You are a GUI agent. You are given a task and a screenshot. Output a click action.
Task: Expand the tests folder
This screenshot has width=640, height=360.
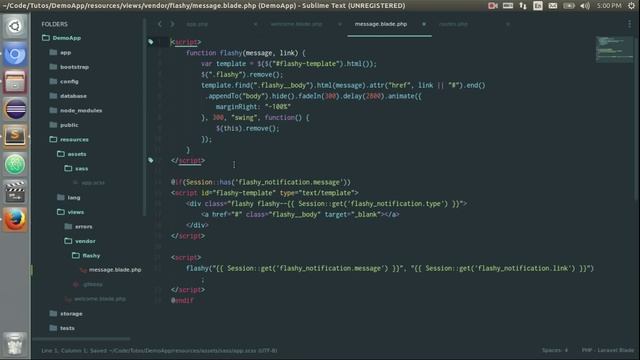(62, 328)
